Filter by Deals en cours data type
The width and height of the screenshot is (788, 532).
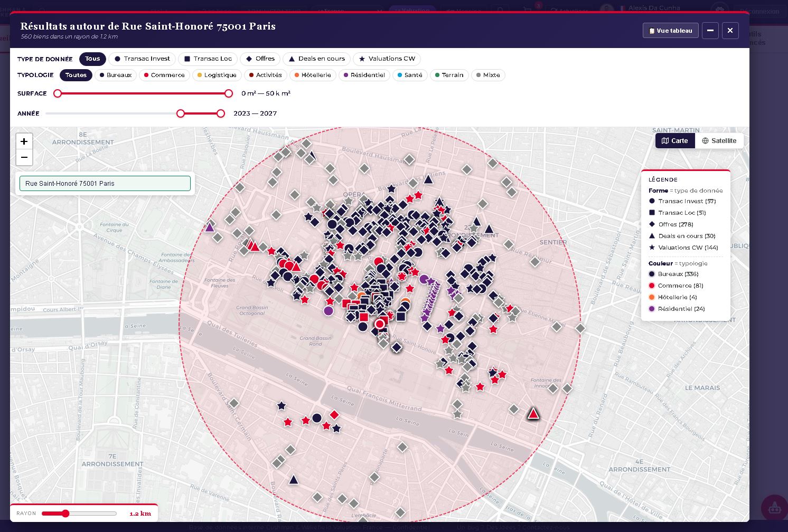[316, 59]
